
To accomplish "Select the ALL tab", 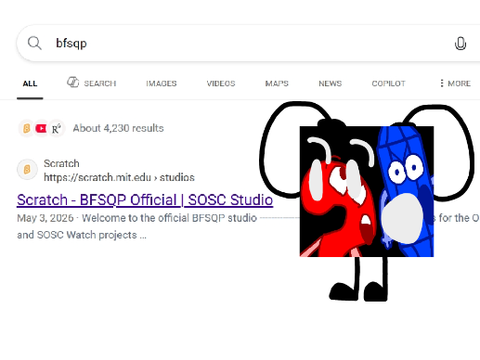I will [x=30, y=84].
